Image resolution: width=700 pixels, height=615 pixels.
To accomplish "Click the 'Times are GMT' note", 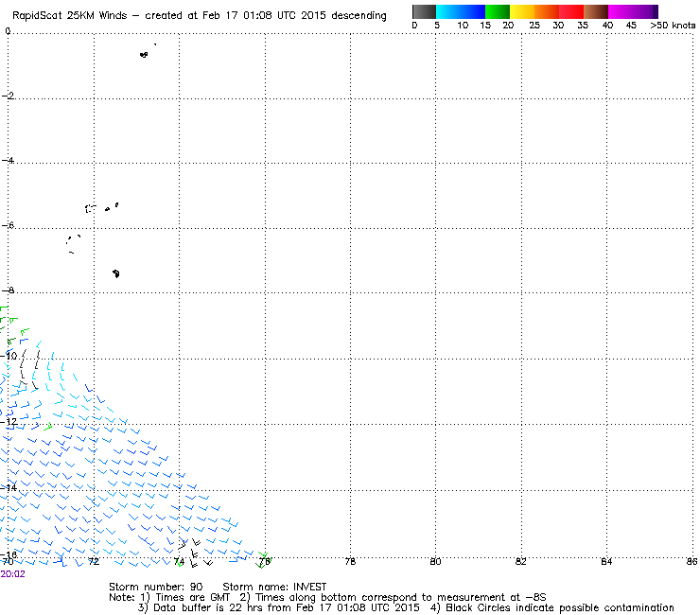I will click(x=187, y=598).
